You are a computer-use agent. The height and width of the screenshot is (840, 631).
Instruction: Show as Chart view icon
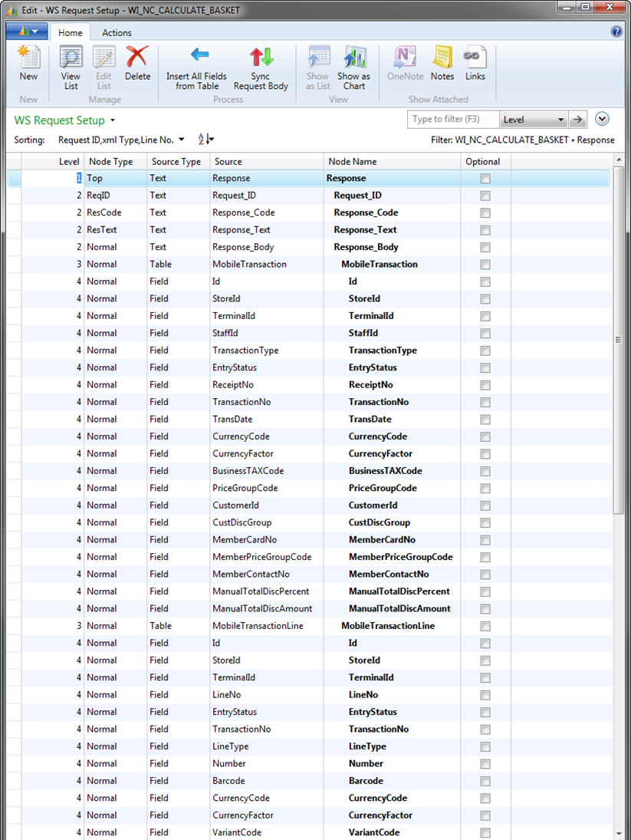point(353,68)
